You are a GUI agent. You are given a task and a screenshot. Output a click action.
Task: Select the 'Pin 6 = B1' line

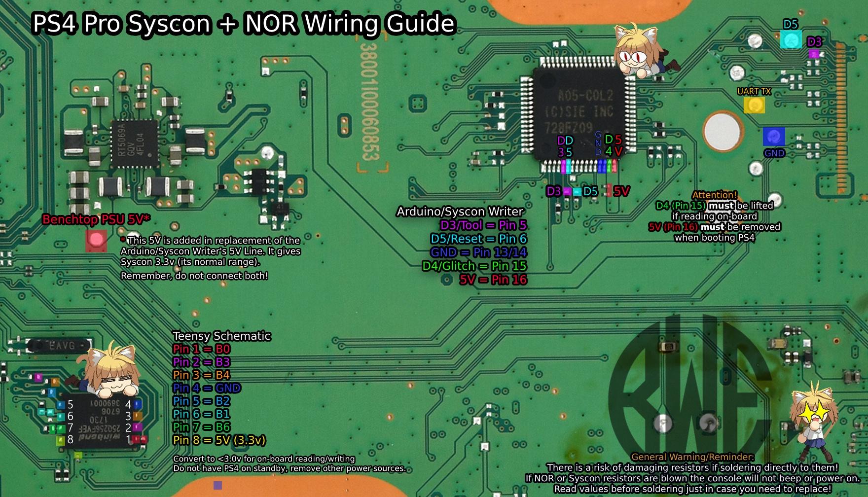[x=201, y=414]
